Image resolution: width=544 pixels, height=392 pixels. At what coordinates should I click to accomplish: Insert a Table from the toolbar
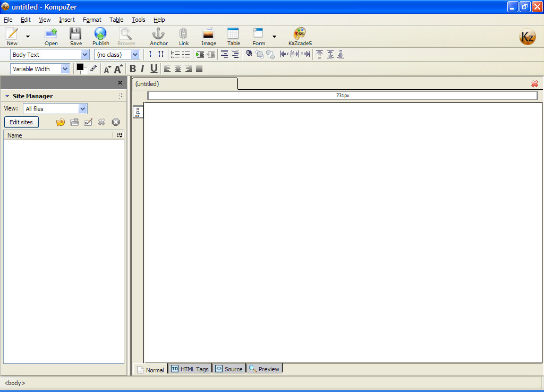(233, 33)
